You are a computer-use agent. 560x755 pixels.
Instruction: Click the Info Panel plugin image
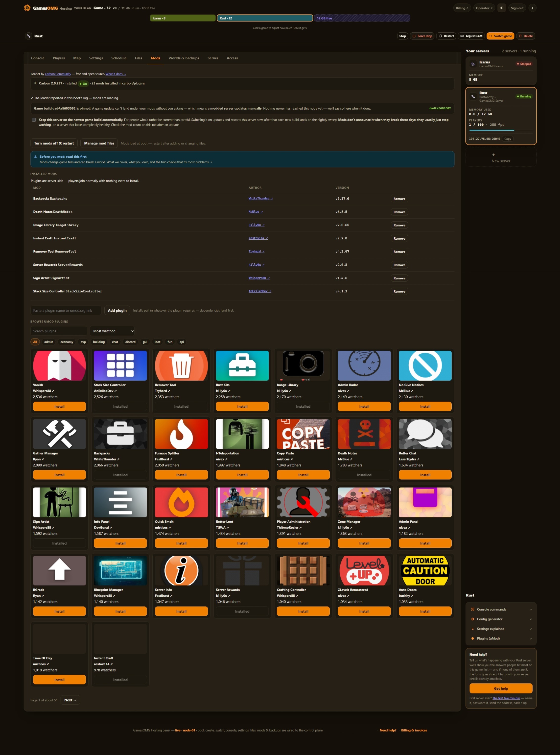(120, 502)
